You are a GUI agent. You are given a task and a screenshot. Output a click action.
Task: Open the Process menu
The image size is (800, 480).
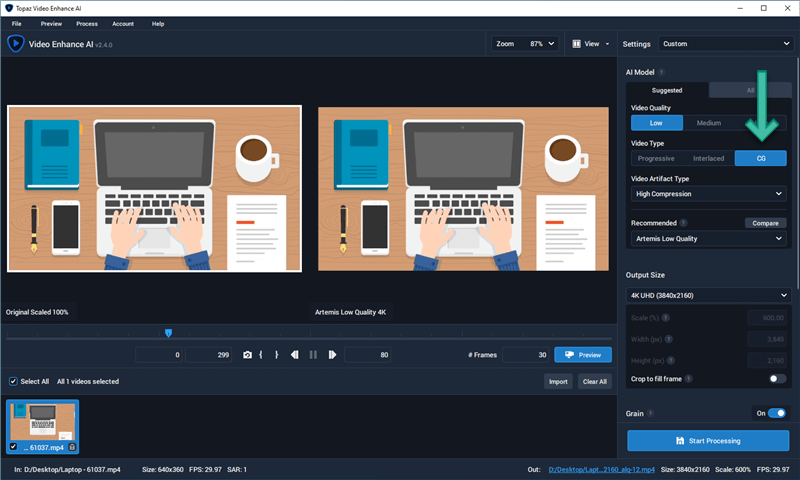(87, 23)
